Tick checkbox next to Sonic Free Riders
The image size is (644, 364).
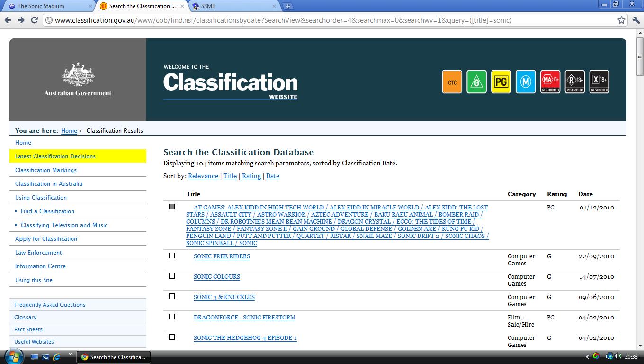point(172,255)
